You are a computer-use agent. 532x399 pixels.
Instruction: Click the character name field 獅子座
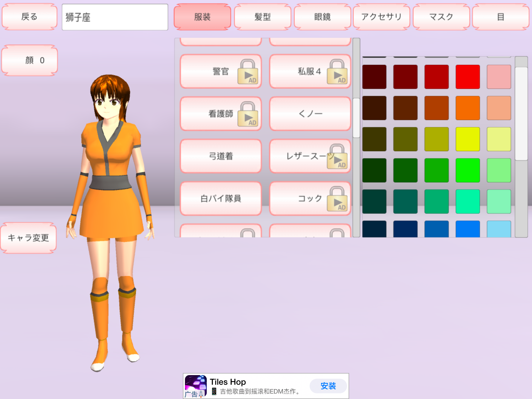(x=115, y=17)
